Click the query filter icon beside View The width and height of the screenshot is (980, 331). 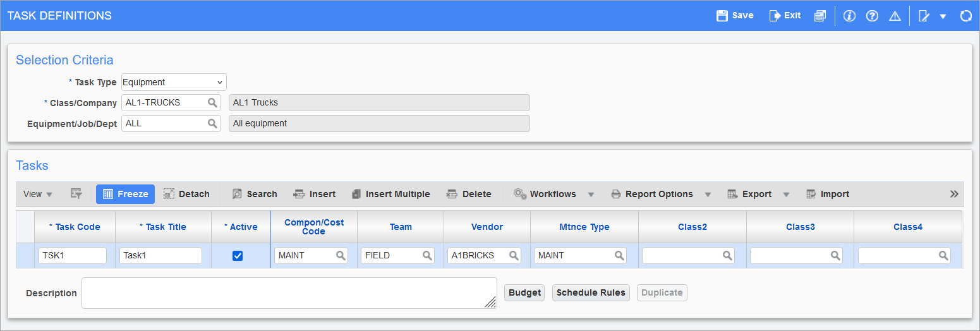tap(76, 194)
